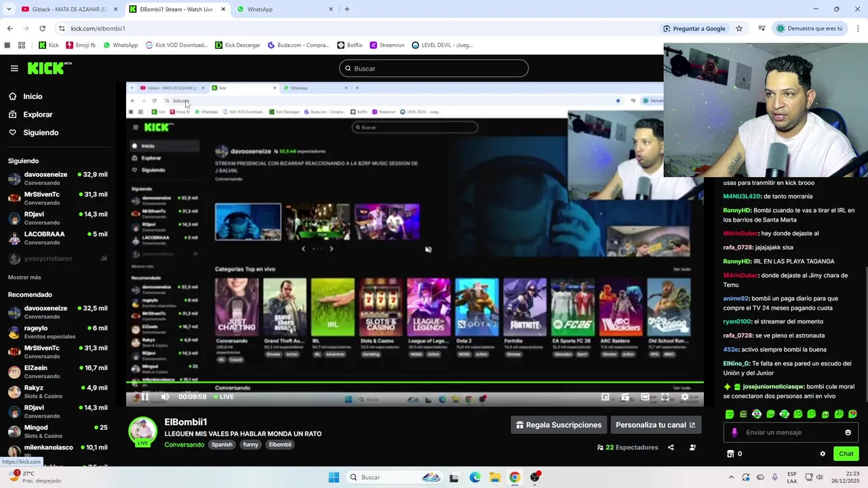Select the funny tag
The image size is (868, 488).
tap(251, 445)
